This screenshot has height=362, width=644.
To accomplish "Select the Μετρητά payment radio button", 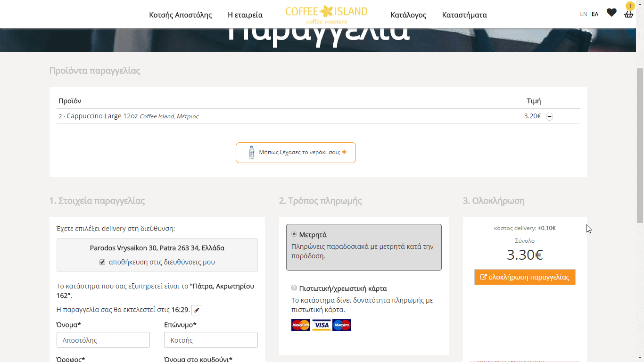I will 294,234.
